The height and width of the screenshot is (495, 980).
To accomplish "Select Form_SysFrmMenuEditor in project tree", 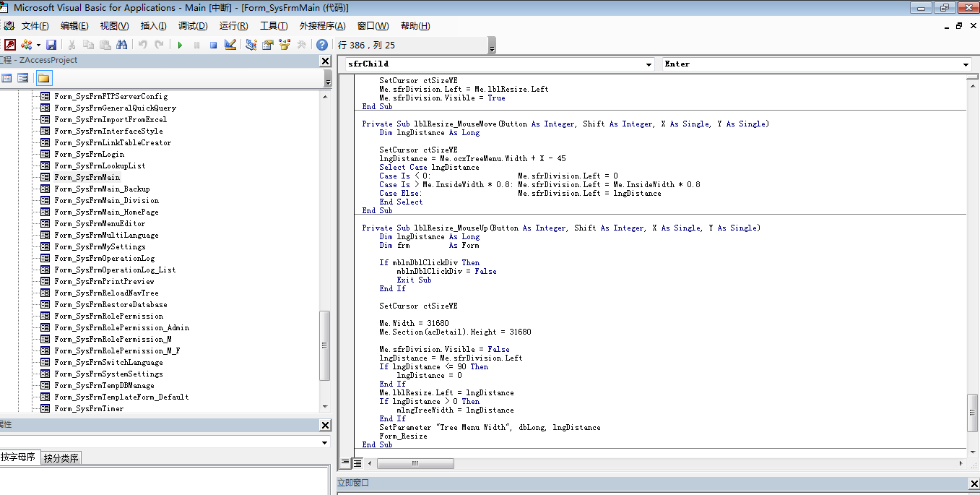I will coord(100,223).
